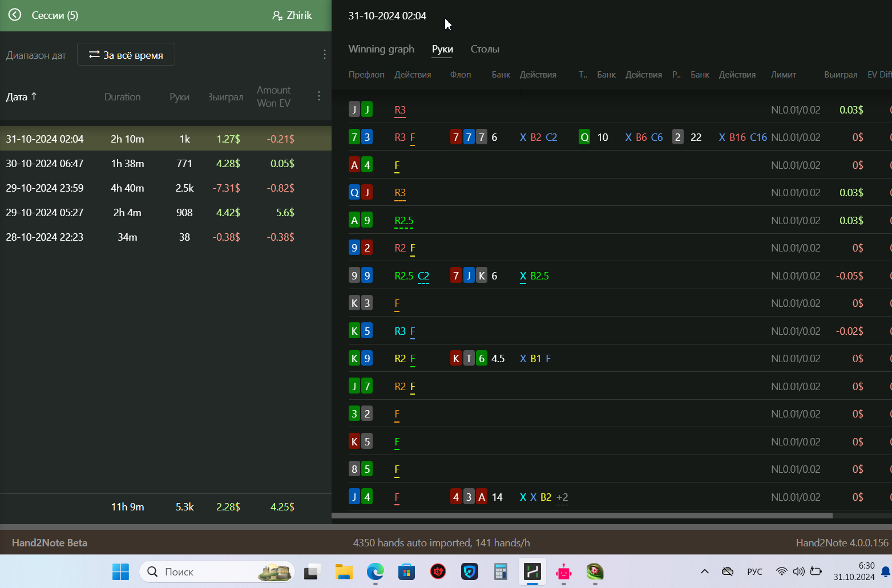This screenshot has height=588, width=892.
Task: Click the 7 7 7 flop cards
Action: coord(469,137)
